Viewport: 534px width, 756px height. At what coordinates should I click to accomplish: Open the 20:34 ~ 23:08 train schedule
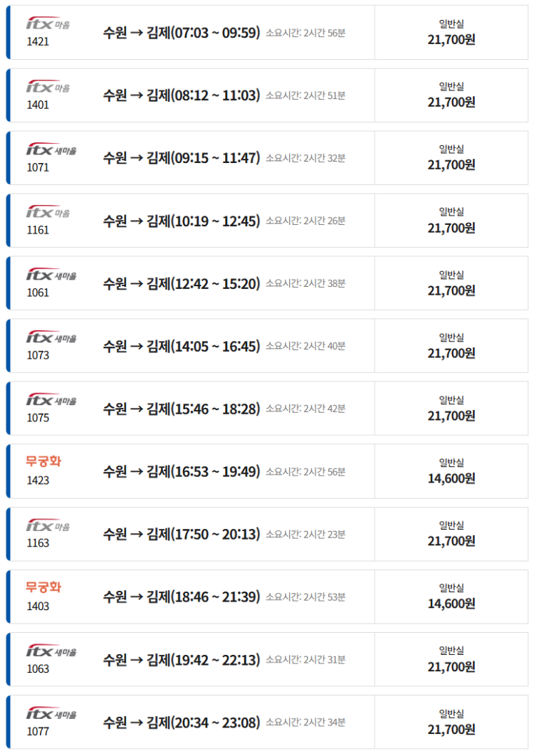point(182,722)
